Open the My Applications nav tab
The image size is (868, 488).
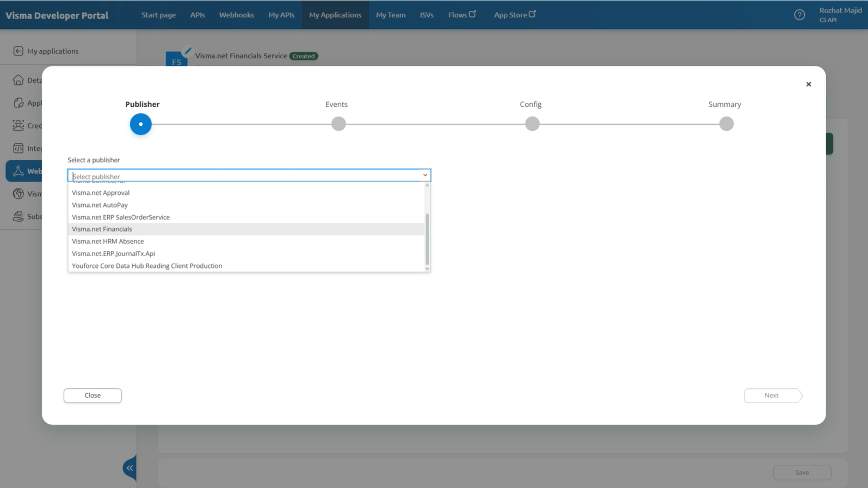(x=335, y=15)
